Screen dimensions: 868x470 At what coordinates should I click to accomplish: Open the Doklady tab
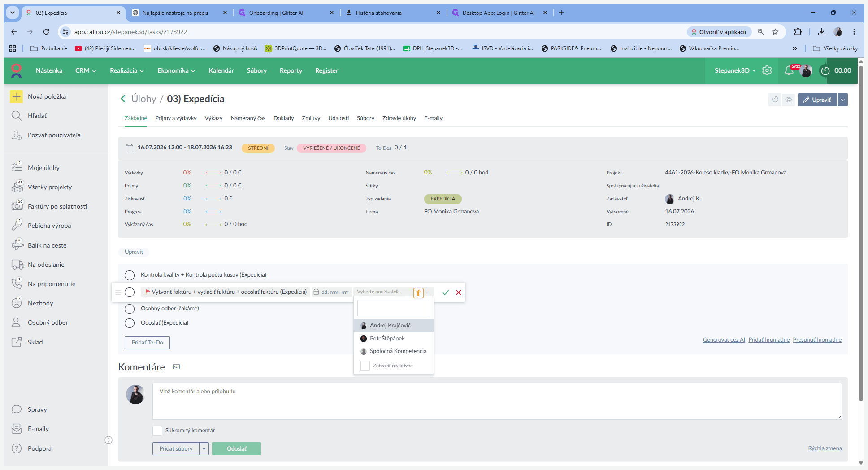(x=284, y=118)
